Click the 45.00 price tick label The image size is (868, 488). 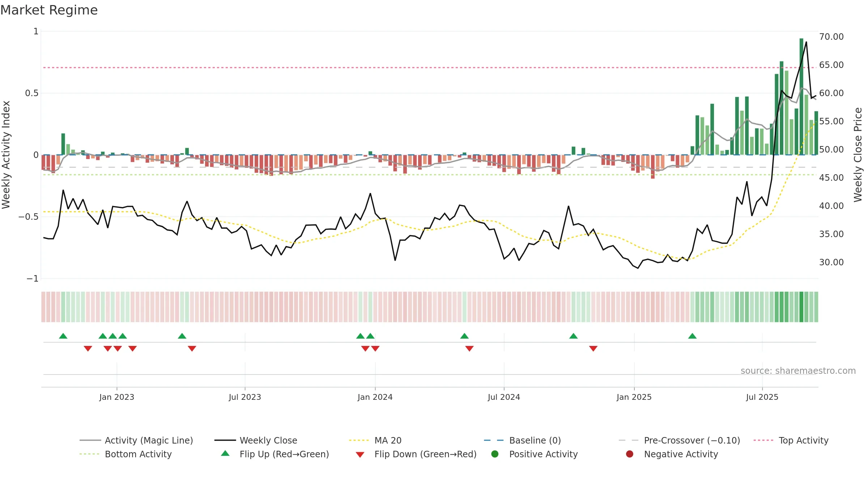[x=831, y=178]
